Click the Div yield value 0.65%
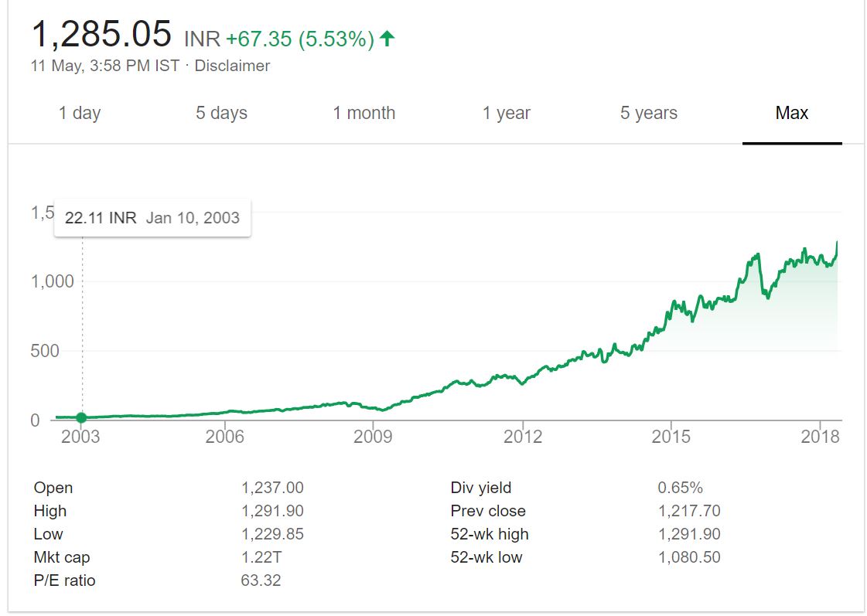 point(680,488)
